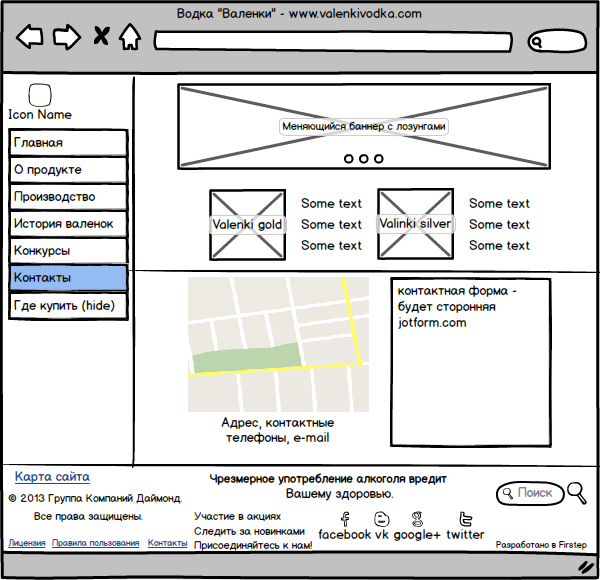Click first Some text beside Valenki gold
The image size is (600, 580).
click(x=331, y=204)
